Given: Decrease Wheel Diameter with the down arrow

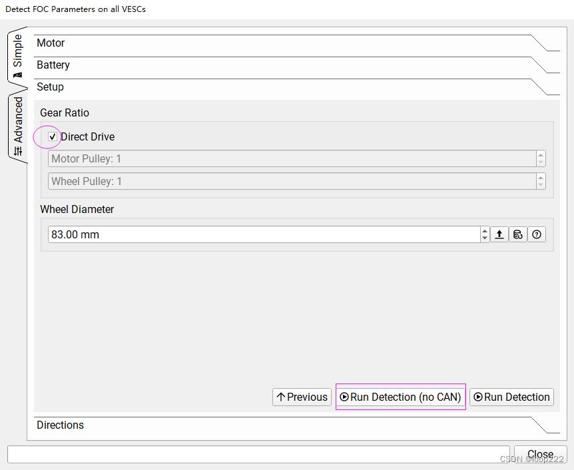Looking at the screenshot, I should tap(485, 238).
